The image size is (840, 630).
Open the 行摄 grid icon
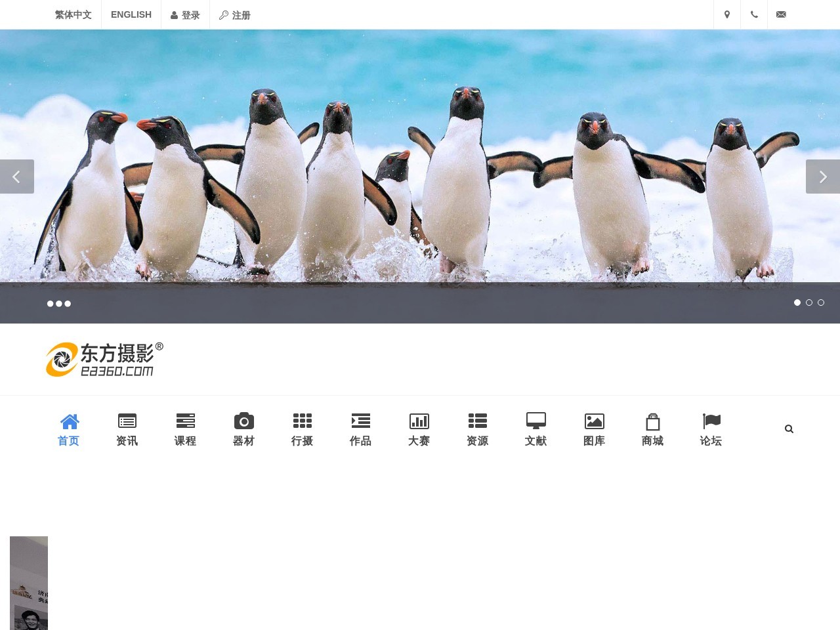(302, 421)
